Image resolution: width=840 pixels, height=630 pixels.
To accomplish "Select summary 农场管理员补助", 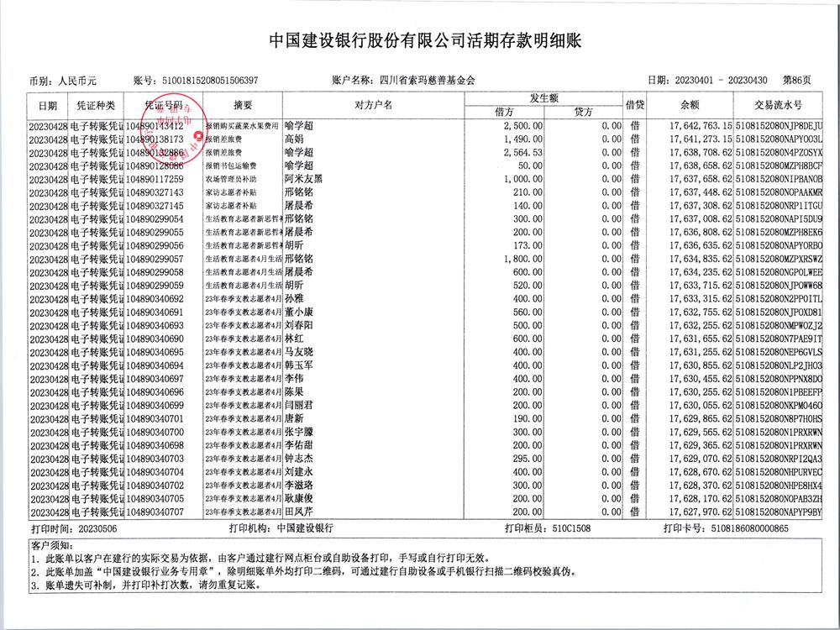I will click(x=231, y=180).
